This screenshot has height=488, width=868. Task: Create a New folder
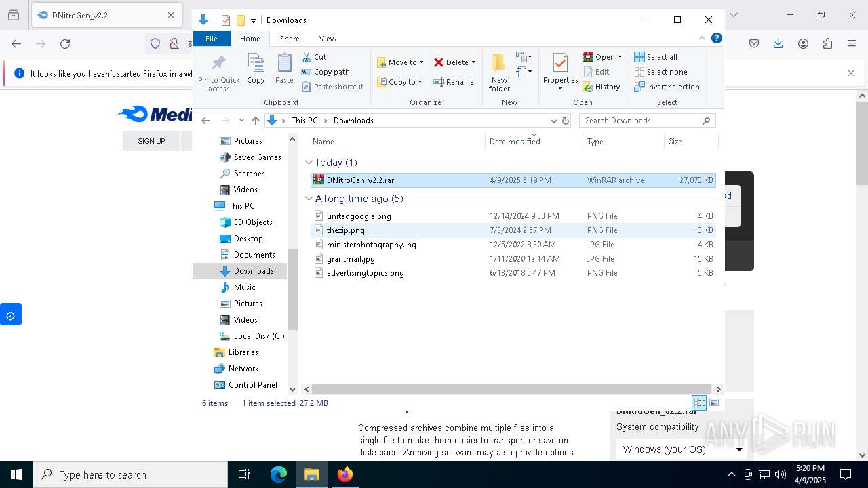499,73
